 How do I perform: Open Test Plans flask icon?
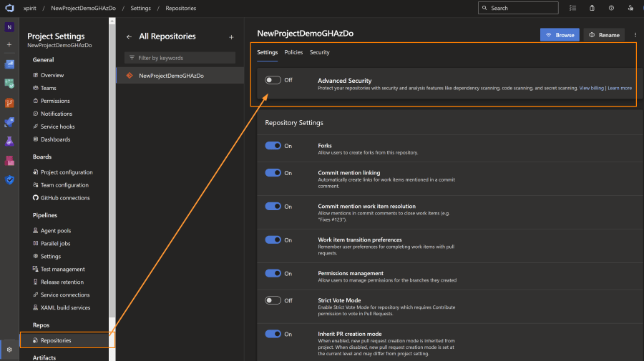[9, 141]
